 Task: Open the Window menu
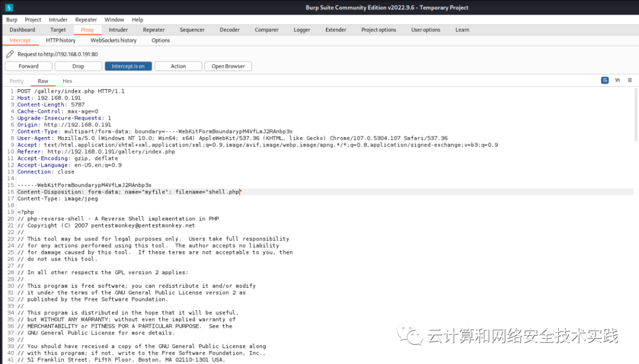tap(114, 19)
